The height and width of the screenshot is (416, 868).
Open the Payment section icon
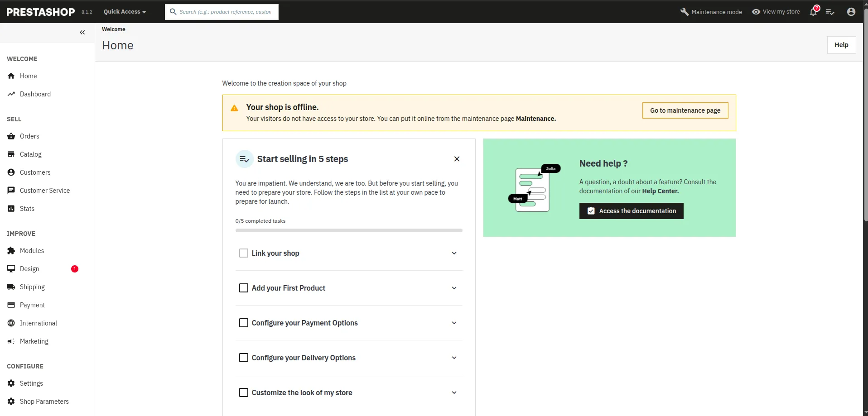(11, 305)
